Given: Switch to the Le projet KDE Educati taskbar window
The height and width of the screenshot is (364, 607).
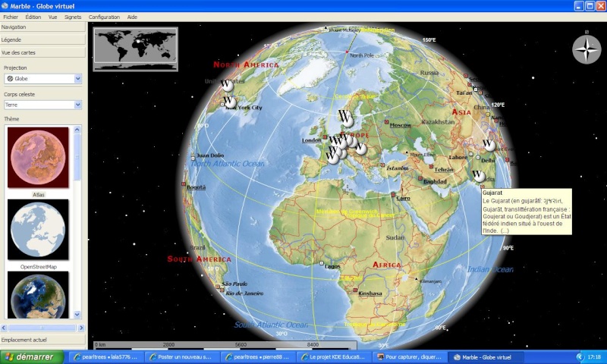Looking at the screenshot, I should [333, 357].
